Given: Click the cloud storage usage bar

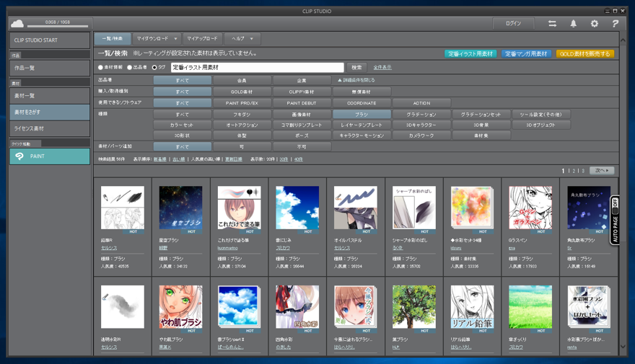Looking at the screenshot, I should [x=58, y=26].
